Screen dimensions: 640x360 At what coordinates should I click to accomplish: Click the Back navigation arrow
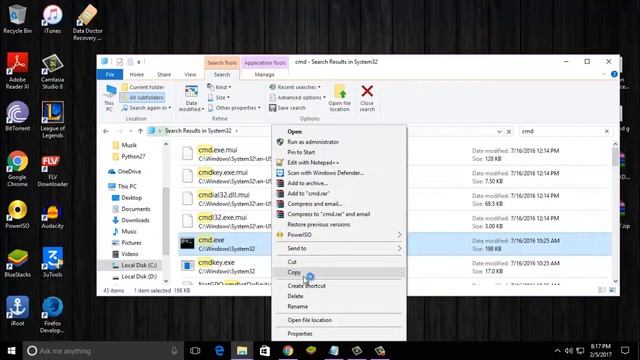pos(106,131)
